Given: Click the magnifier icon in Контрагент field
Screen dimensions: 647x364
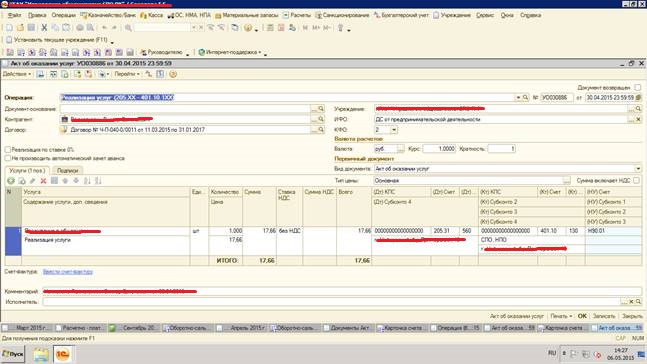Looking at the screenshot, I should pyautogui.click(x=321, y=119).
